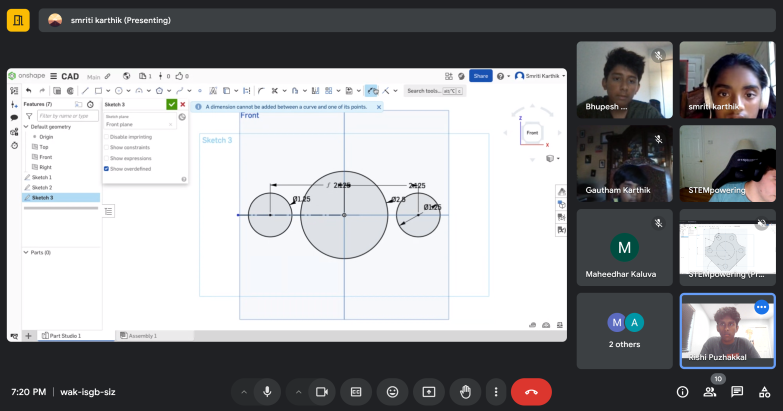Uncheck Show overdefined checkbox
The width and height of the screenshot is (783, 411).
click(106, 169)
